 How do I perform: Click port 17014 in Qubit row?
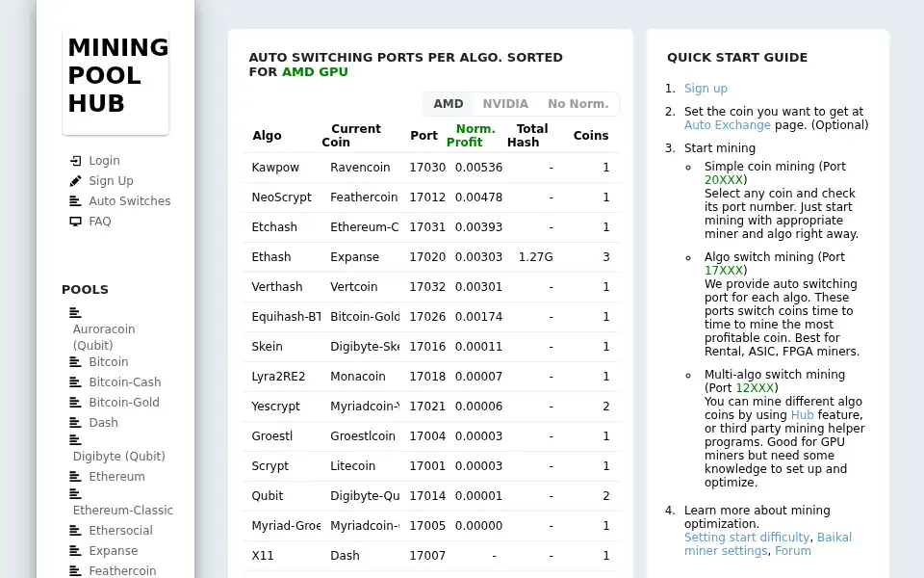(x=427, y=496)
